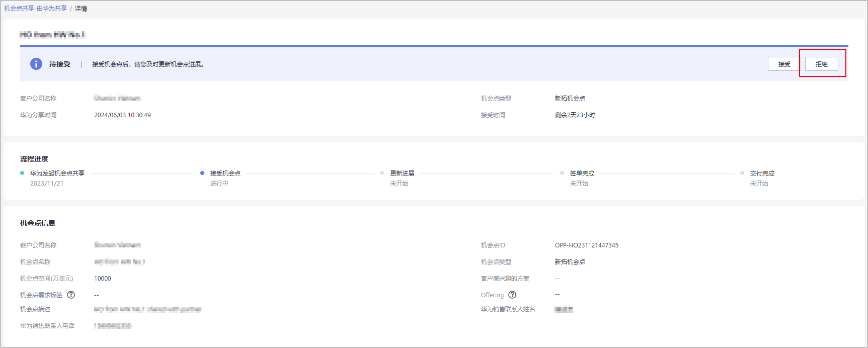Click the grey dot beside 交付完成

click(742, 173)
